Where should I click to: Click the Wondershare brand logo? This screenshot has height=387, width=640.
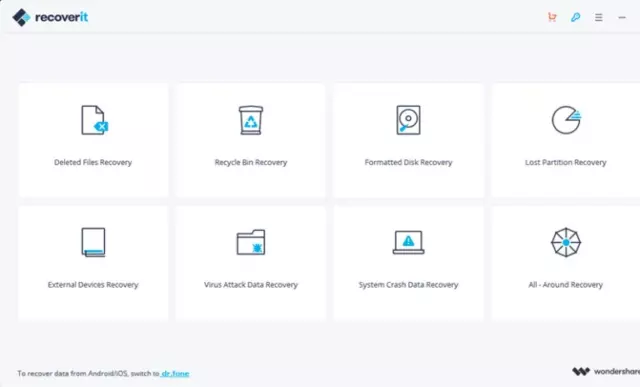click(x=606, y=371)
